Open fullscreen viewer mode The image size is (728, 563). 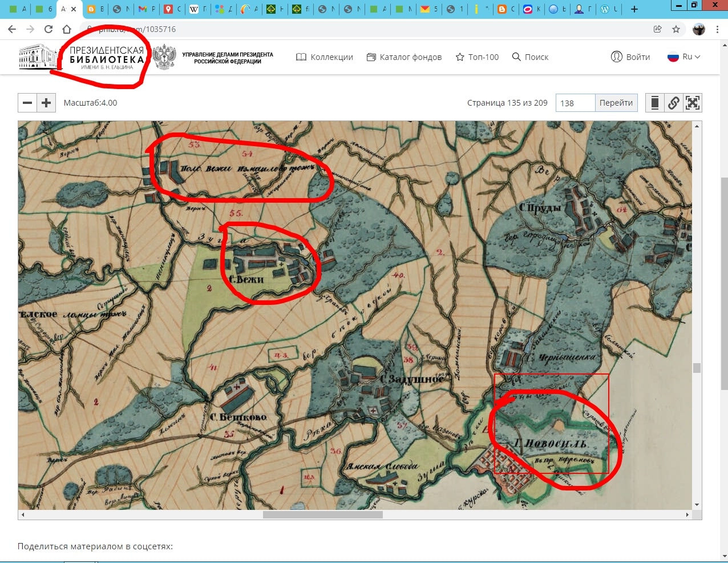pos(693,103)
